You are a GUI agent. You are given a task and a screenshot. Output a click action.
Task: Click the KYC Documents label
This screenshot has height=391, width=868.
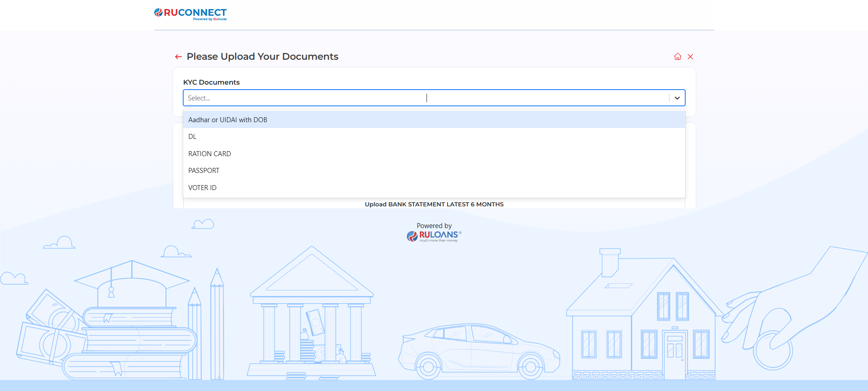click(x=211, y=82)
